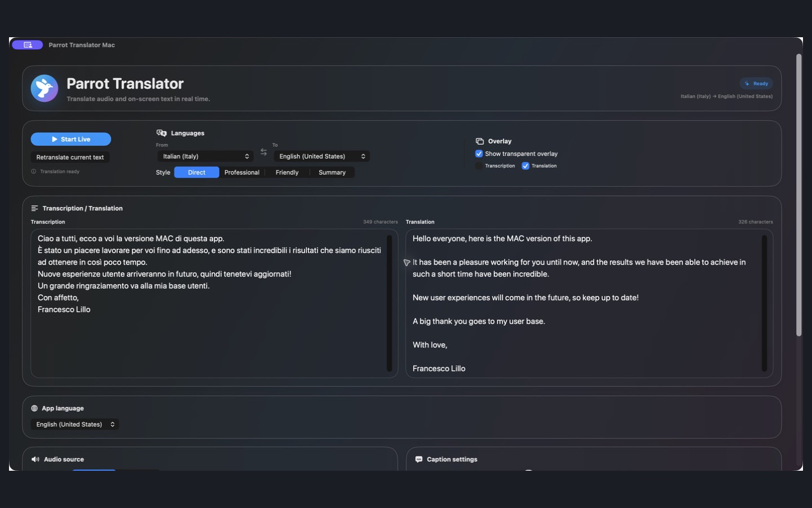Click the "Italian (Italy) → English (United States)" status text
The image size is (812, 508).
(726, 97)
